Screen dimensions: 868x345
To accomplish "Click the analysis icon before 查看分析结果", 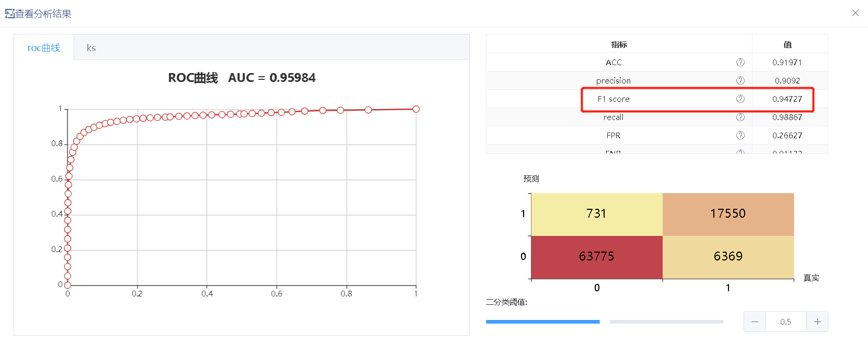I will tap(9, 14).
